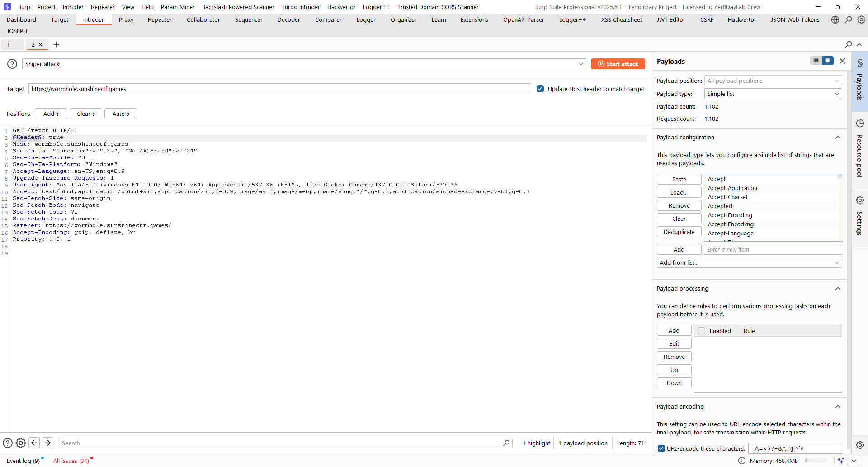Collapse the Payload configuration section
This screenshot has width=868, height=467.
(838, 138)
